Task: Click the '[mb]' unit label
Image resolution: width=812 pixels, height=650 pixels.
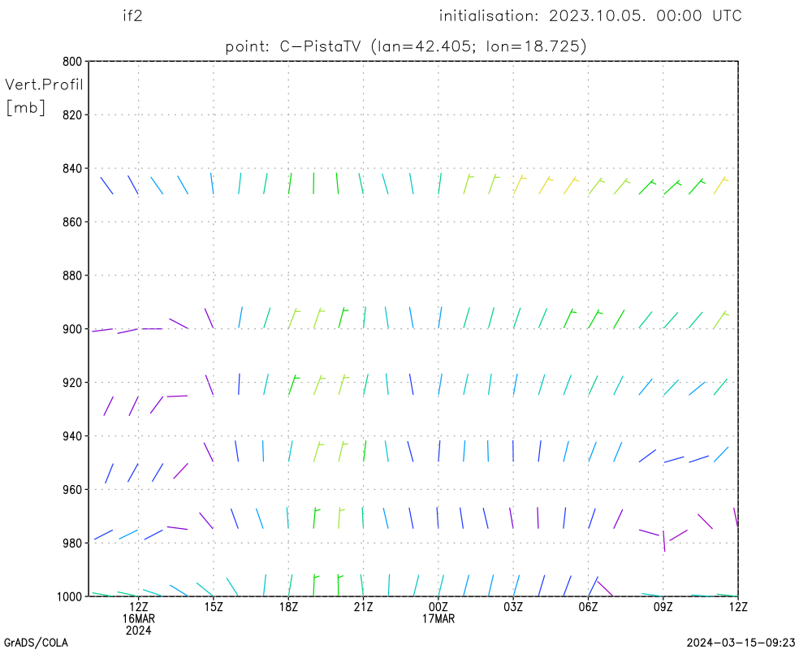Action: [x=26, y=108]
